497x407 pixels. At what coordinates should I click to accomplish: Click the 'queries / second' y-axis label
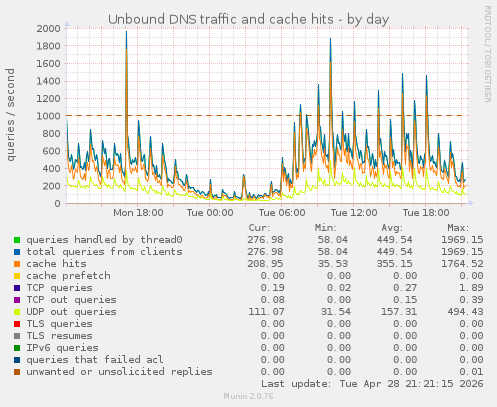pos(11,115)
